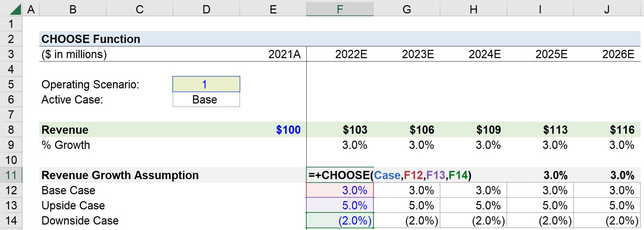Select column D header
Image resolution: width=644 pixels, height=230 pixels.
coord(206,9)
